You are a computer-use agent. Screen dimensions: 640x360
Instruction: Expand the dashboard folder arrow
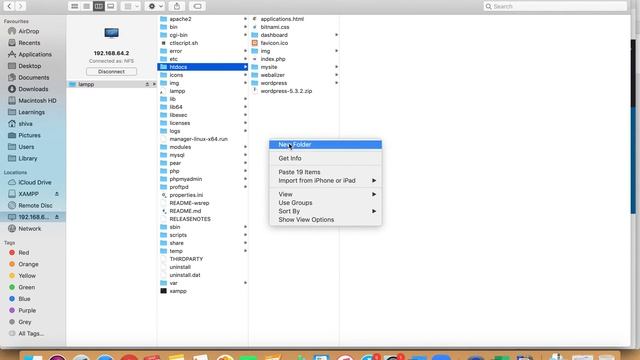336,35
